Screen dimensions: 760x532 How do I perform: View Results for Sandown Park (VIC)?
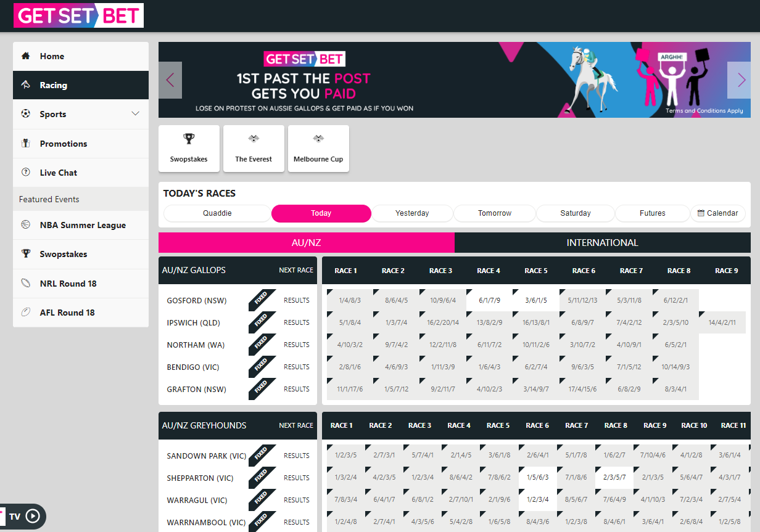297,456
